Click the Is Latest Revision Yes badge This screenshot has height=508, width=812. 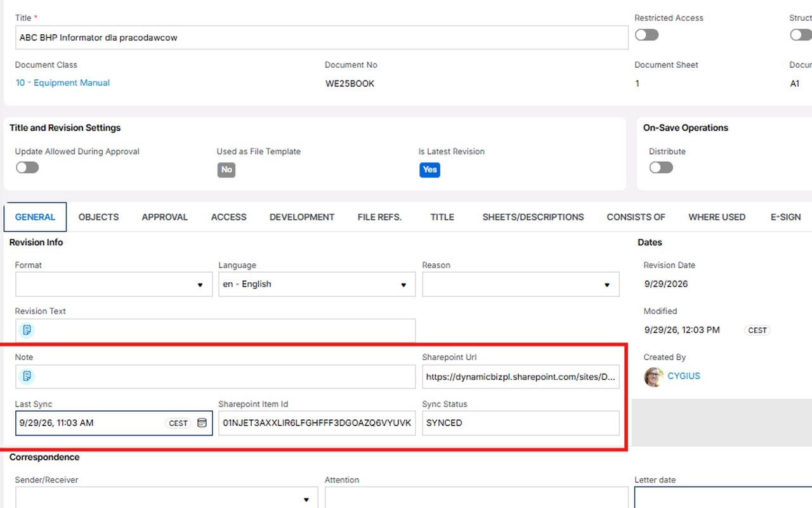pyautogui.click(x=429, y=170)
